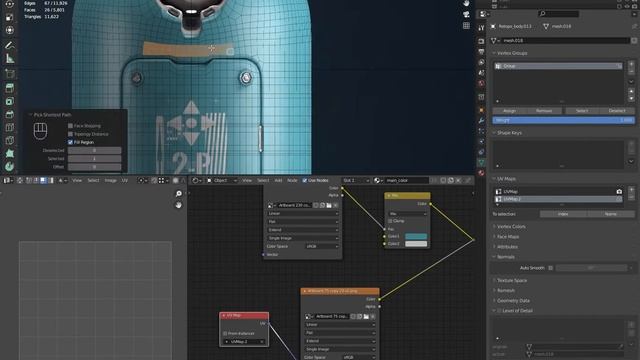640x360 pixels.
Task: Open image folder icon in Artboard 75 node
Action: (366, 316)
